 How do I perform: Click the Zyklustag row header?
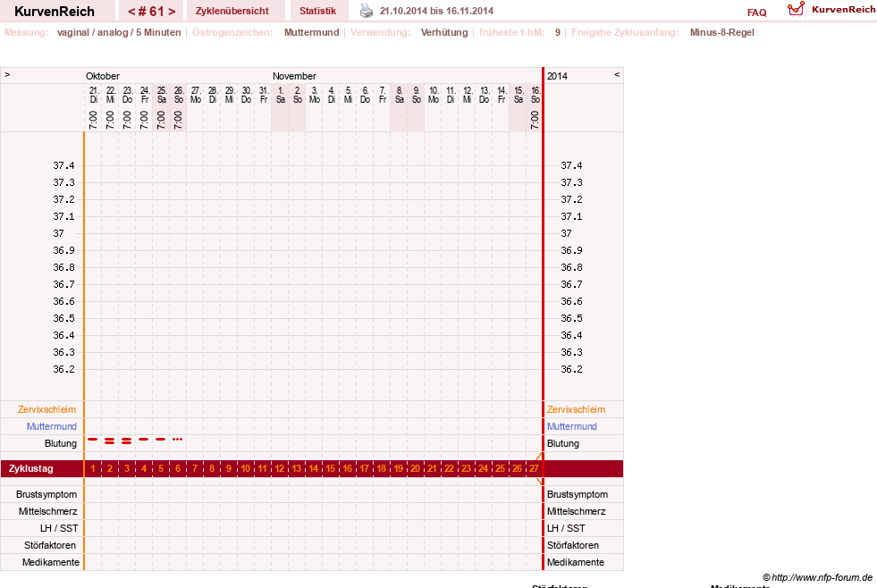coord(30,468)
